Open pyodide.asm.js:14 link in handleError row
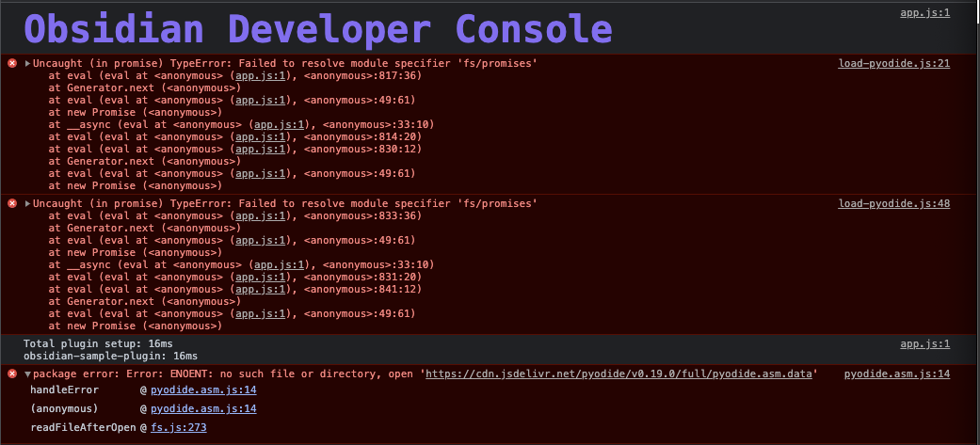Viewport: 980px width, 445px height. (203, 390)
